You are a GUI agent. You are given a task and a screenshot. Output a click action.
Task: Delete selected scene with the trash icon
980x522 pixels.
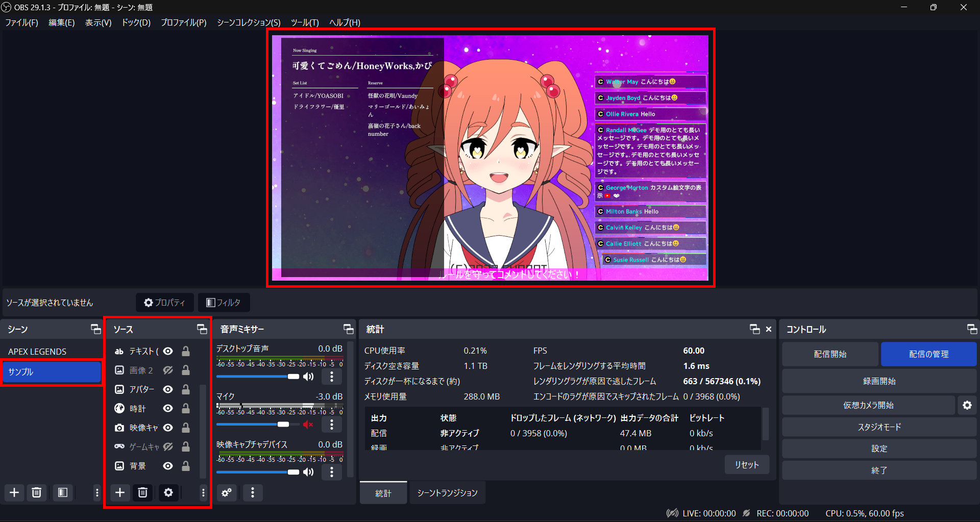coord(37,492)
